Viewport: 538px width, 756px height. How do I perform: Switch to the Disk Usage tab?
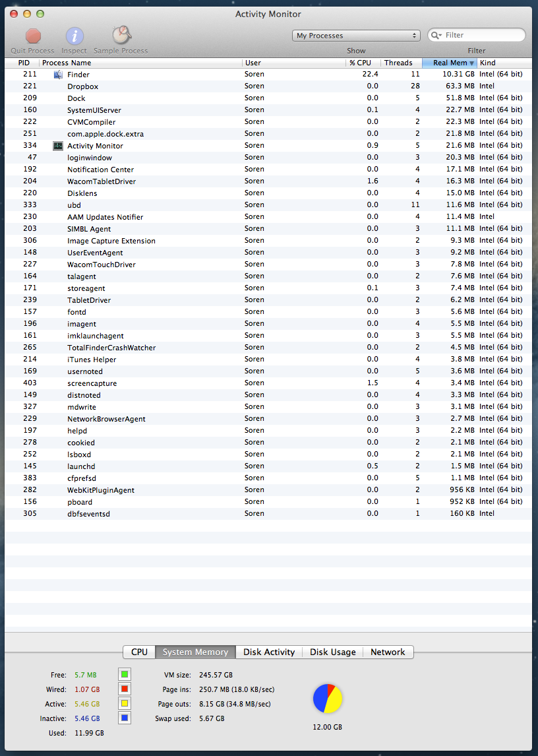click(333, 652)
